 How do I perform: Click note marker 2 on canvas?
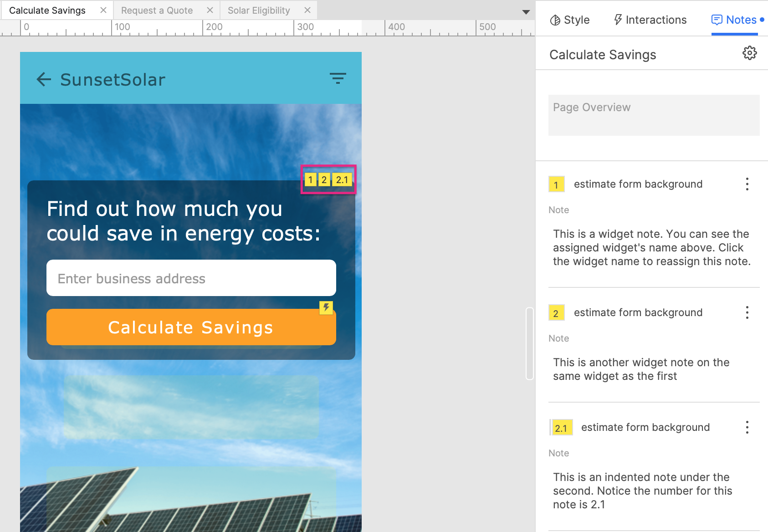(x=324, y=180)
